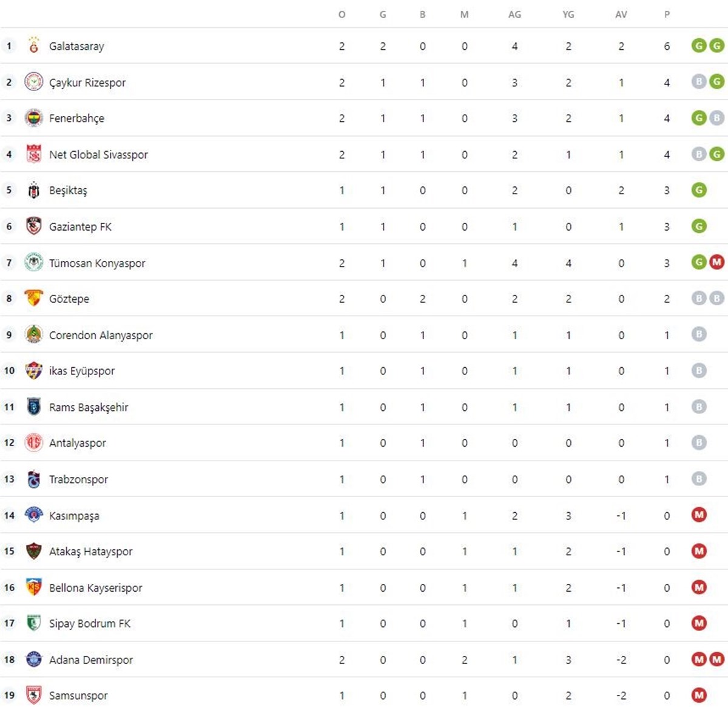Click the Samsunspor club crest
The height and width of the screenshot is (707, 728).
(x=34, y=695)
